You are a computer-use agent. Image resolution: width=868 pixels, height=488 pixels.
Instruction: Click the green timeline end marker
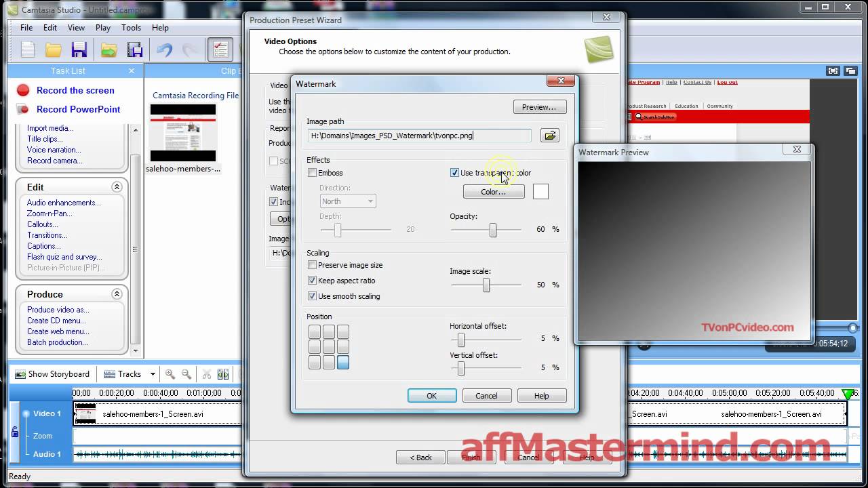click(848, 394)
